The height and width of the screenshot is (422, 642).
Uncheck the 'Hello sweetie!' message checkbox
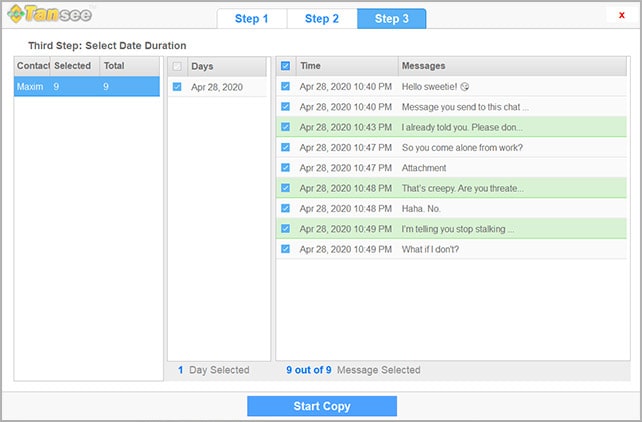[286, 87]
